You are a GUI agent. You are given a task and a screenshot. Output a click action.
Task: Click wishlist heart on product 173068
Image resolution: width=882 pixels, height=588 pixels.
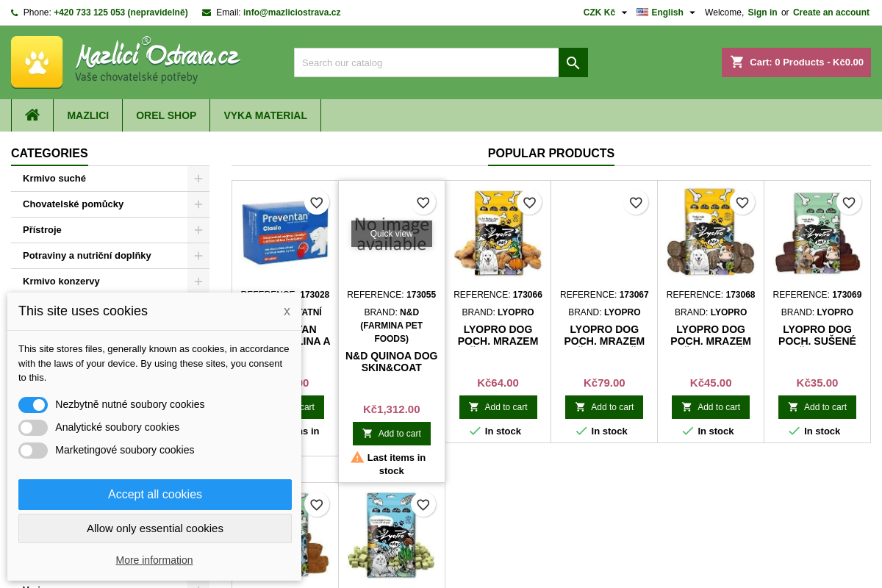pos(742,202)
